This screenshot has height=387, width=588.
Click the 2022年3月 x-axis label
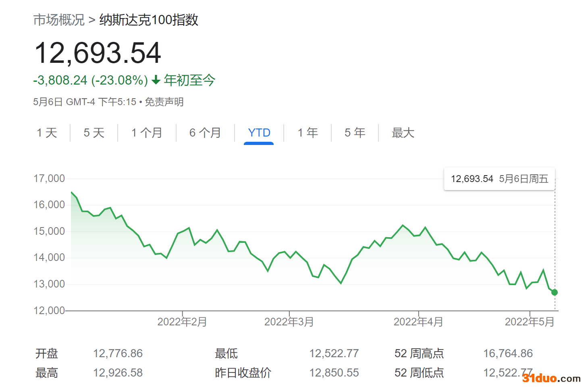pos(289,322)
